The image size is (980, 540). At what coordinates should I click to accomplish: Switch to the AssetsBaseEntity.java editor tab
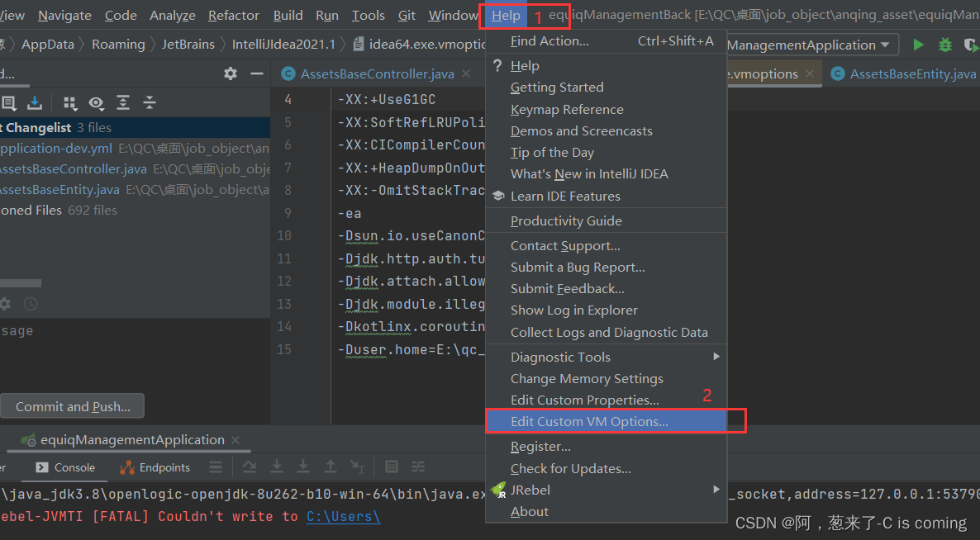904,73
